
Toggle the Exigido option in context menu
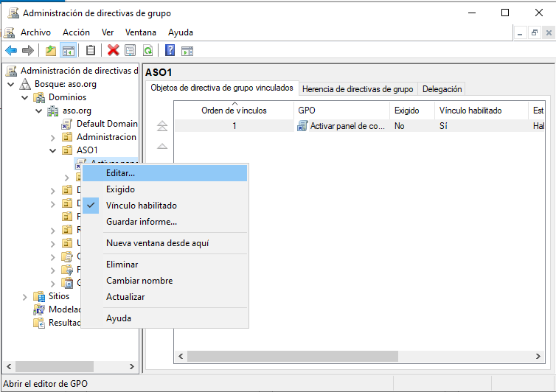click(x=120, y=189)
